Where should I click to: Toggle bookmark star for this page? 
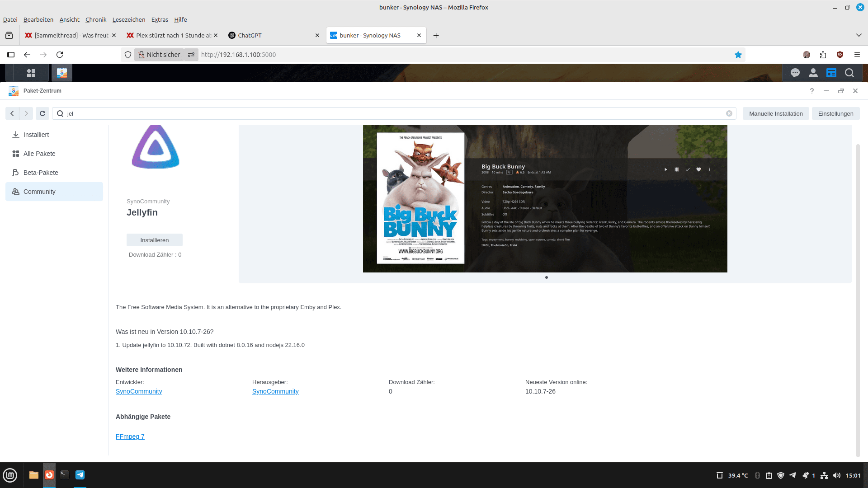point(738,55)
